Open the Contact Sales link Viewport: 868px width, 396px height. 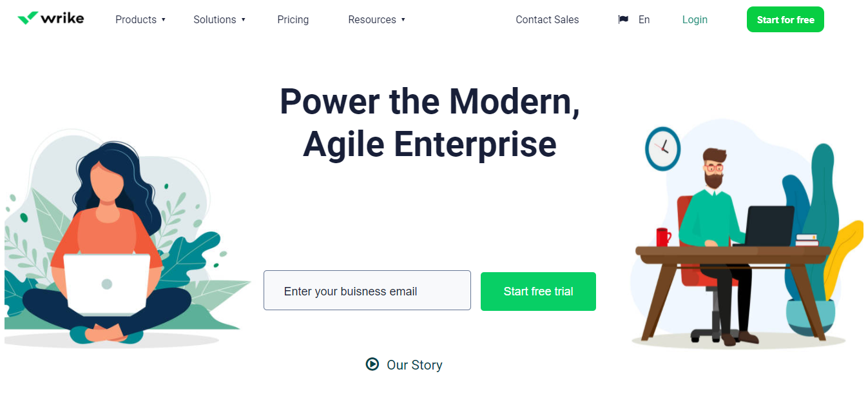[x=547, y=19]
